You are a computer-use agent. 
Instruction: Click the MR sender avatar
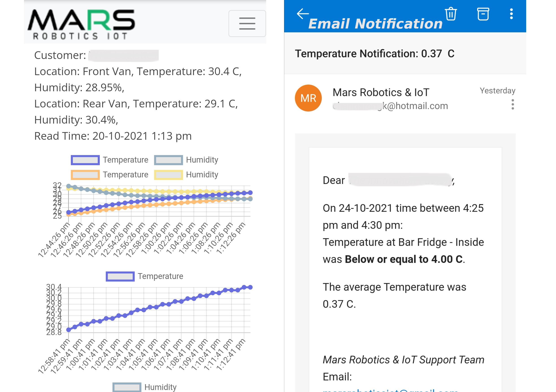(308, 98)
